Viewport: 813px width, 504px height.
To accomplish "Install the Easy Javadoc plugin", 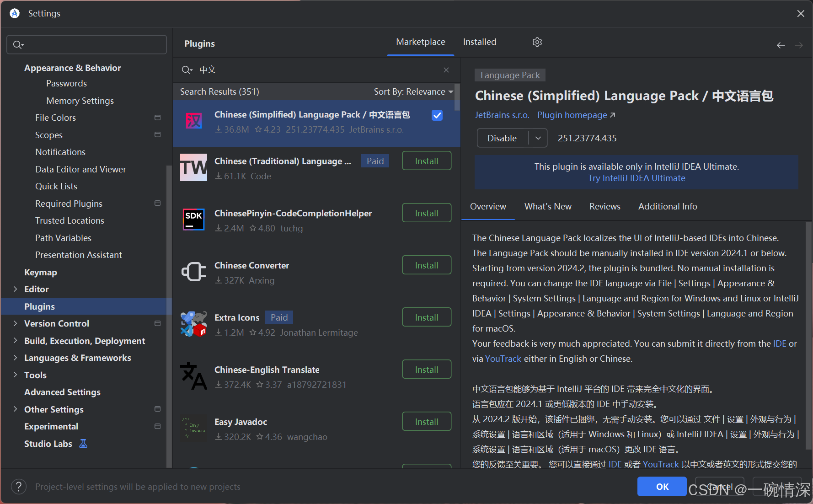I will 427,422.
